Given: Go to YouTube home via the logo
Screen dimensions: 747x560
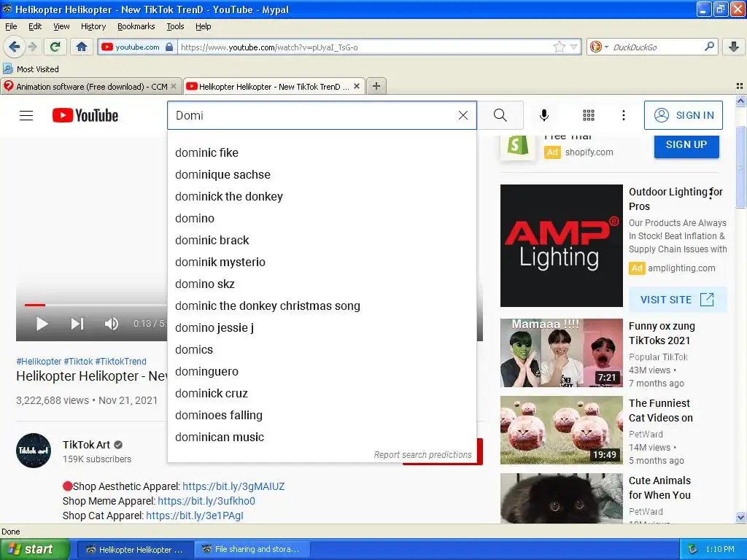Looking at the screenshot, I should [85, 115].
